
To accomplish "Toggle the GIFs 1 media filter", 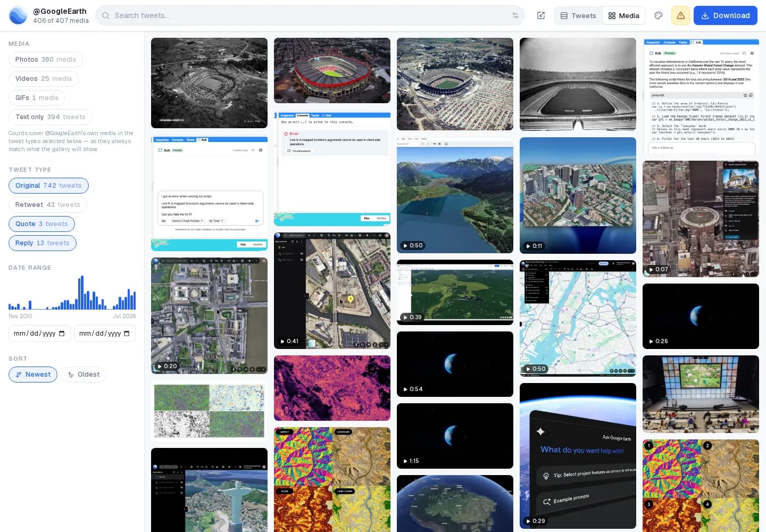I will click(37, 98).
